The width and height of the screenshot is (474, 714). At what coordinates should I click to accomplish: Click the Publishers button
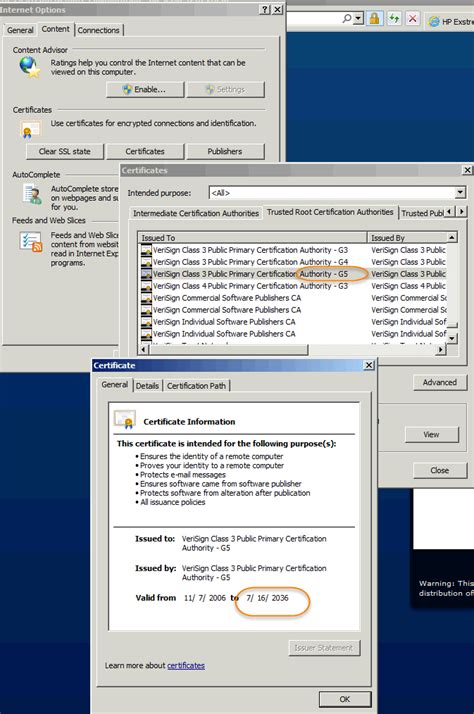(225, 151)
